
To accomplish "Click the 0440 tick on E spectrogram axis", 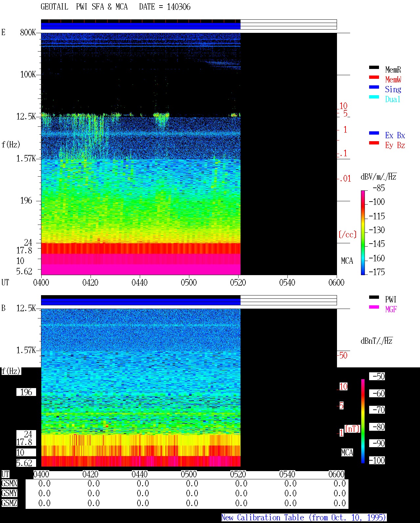I will [x=139, y=282].
